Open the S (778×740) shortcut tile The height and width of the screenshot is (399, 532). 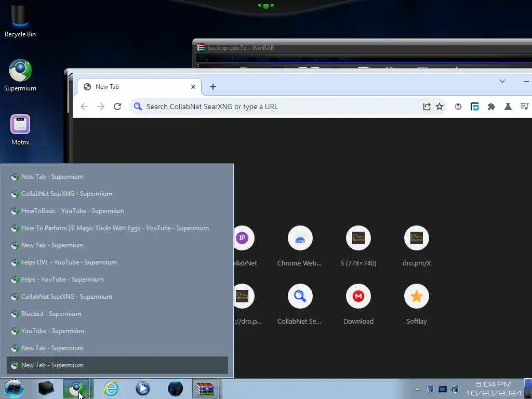coord(358,246)
